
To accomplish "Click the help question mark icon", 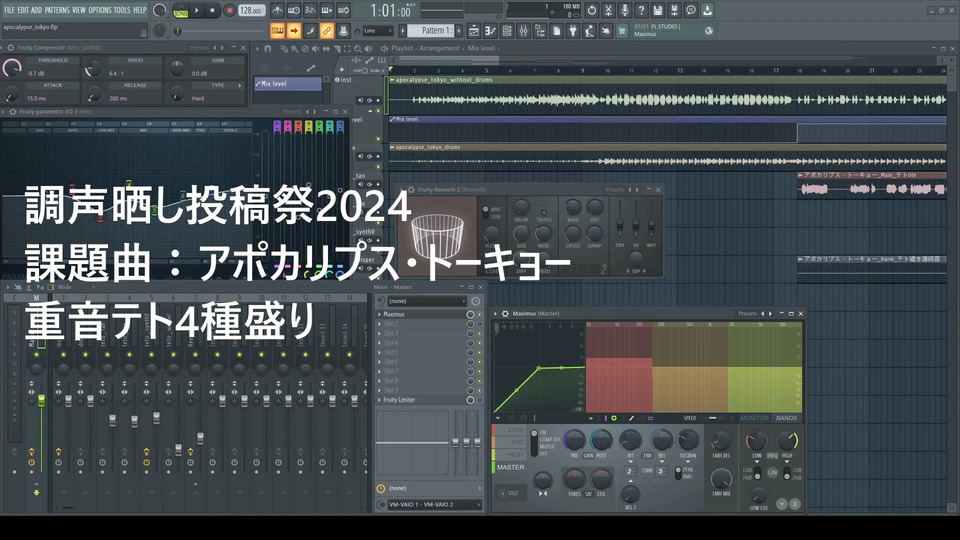I will click(641, 10).
